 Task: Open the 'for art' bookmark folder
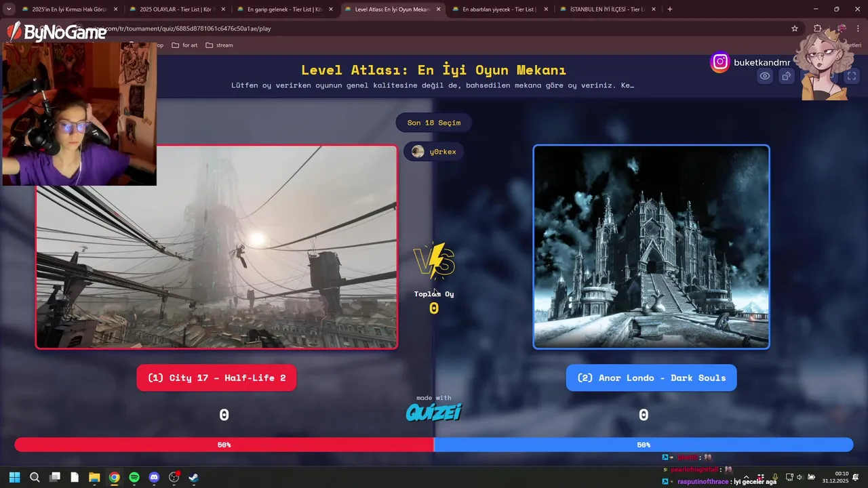point(184,45)
